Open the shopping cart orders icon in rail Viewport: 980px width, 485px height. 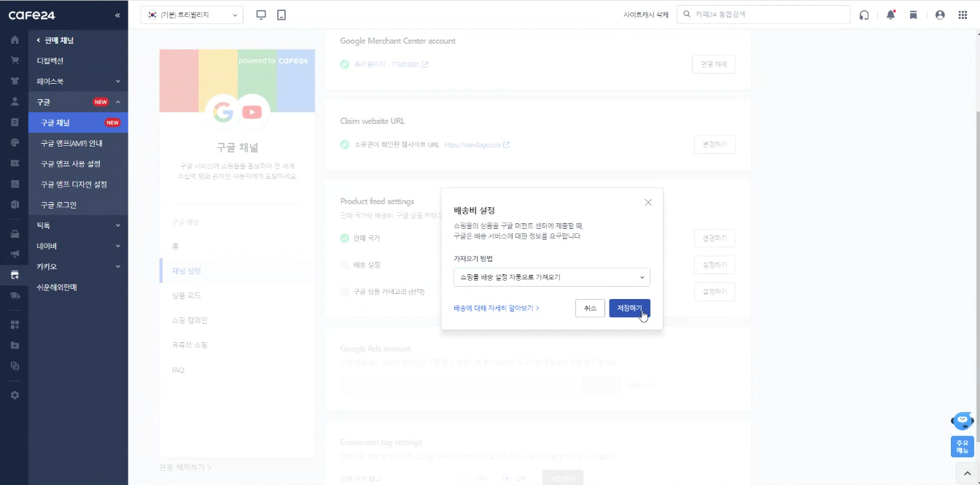pyautogui.click(x=15, y=61)
